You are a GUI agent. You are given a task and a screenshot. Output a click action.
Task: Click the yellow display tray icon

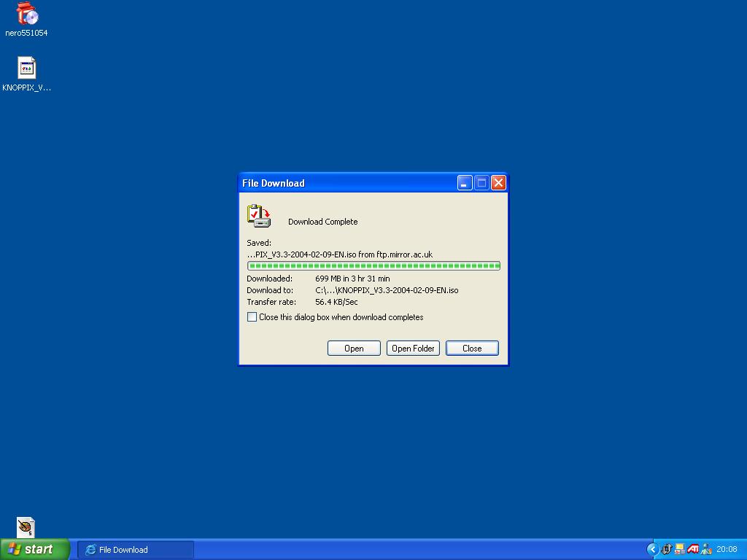tap(680, 549)
